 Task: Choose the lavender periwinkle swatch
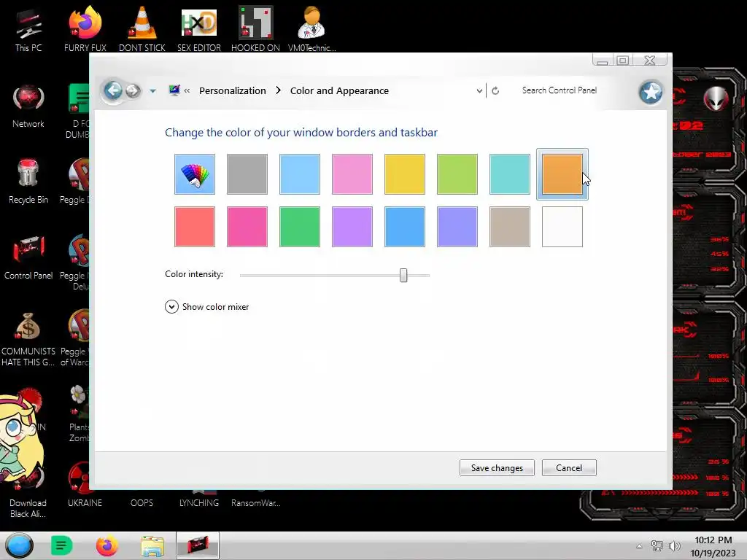[457, 227]
